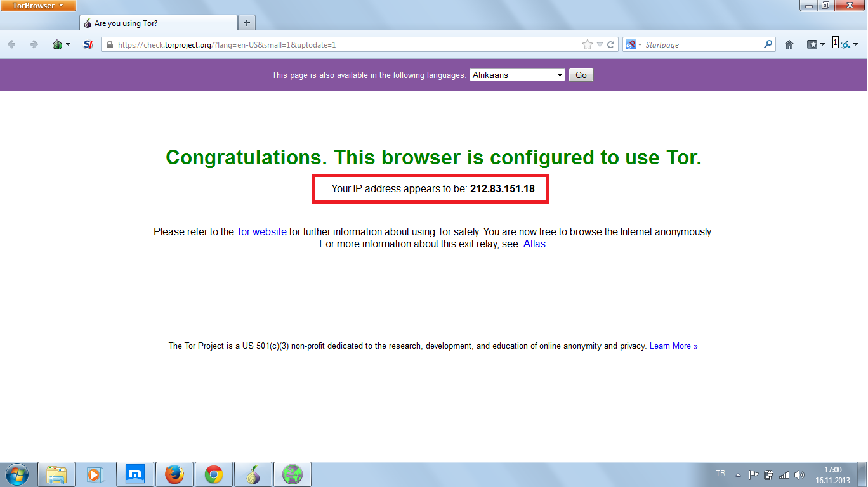The image size is (868, 487).
Task: Click the magnifier search icon
Action: (x=768, y=44)
